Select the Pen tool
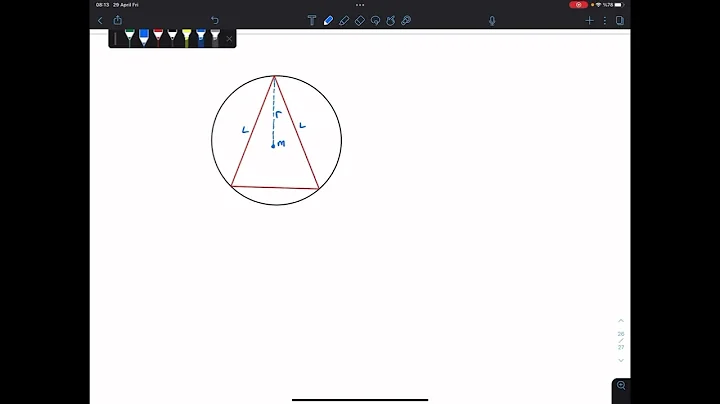 coord(328,20)
